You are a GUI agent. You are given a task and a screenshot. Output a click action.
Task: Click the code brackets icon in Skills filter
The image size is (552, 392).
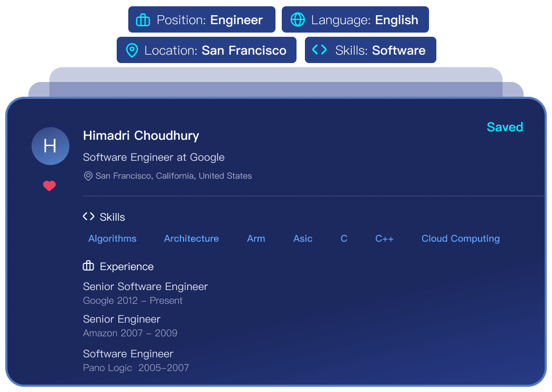coord(319,50)
